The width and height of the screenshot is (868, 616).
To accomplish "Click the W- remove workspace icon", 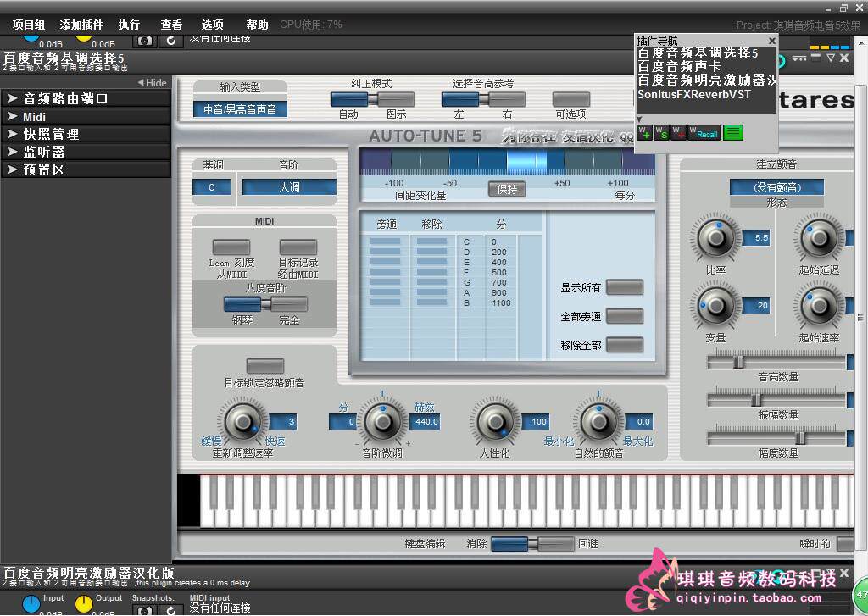I will 679,133.
